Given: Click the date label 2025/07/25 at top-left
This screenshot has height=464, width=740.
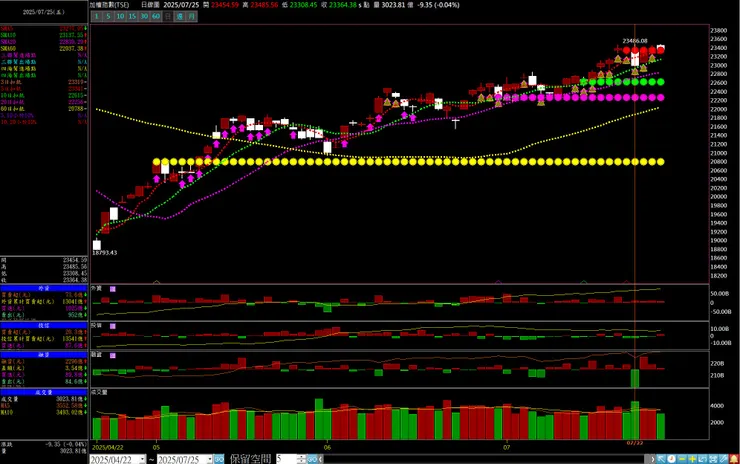Looking at the screenshot, I should 44,12.
